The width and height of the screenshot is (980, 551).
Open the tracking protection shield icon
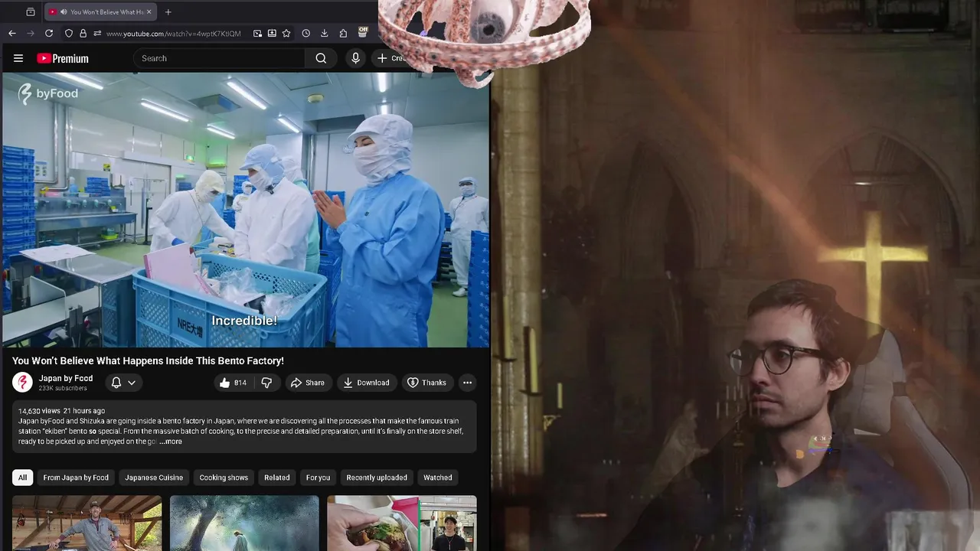69,34
